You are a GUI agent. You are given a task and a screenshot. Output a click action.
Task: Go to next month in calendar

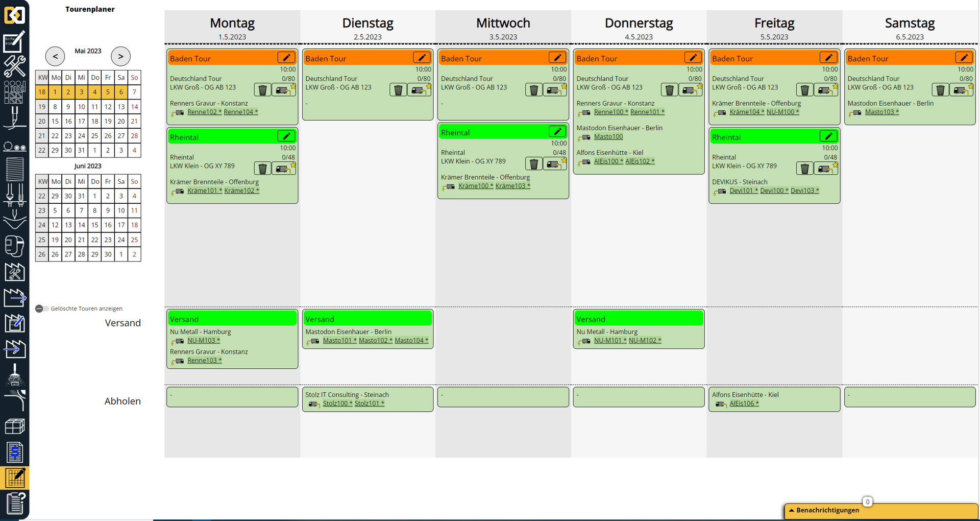point(120,56)
